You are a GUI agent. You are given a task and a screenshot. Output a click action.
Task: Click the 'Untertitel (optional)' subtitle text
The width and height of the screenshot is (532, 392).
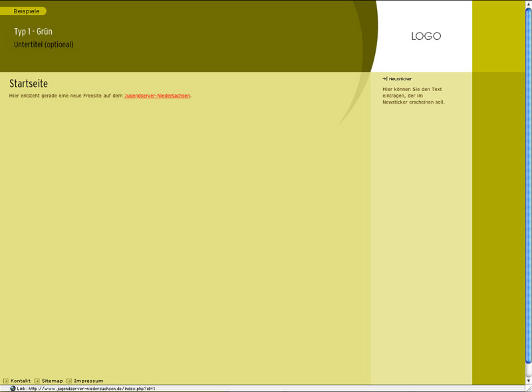44,45
